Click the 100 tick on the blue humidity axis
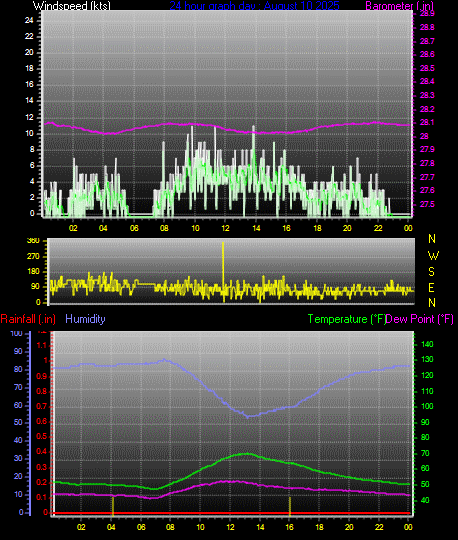The image size is (458, 540). (x=17, y=333)
